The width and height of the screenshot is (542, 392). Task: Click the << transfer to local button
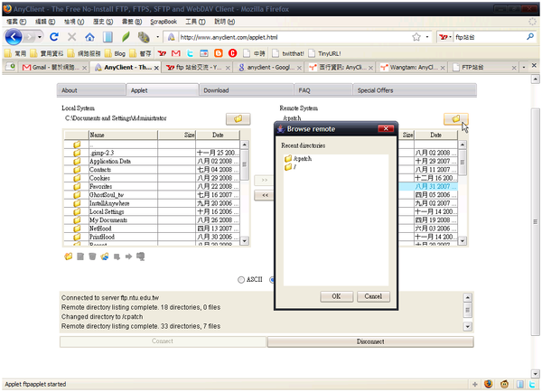click(265, 195)
